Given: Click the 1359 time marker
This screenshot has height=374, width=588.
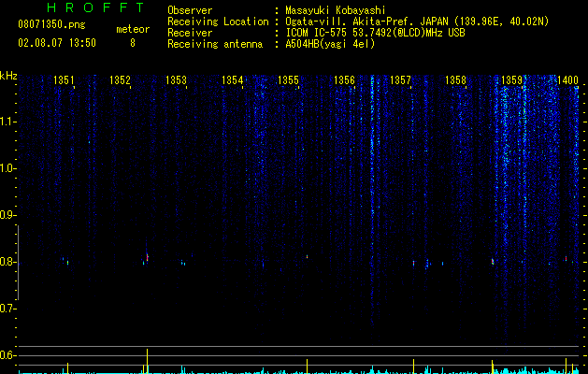Looking at the screenshot, I should pyautogui.click(x=512, y=80).
